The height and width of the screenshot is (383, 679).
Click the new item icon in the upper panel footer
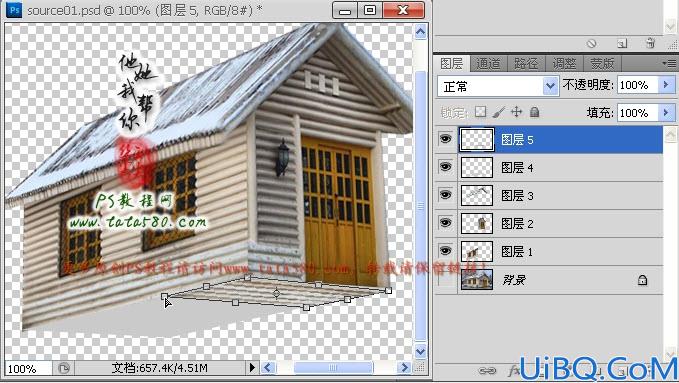click(622, 43)
